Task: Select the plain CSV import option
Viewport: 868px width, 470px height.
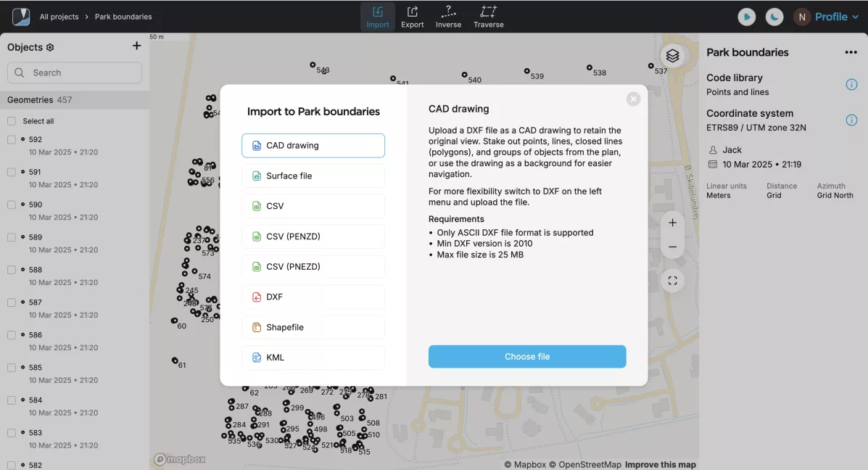Action: (313, 206)
